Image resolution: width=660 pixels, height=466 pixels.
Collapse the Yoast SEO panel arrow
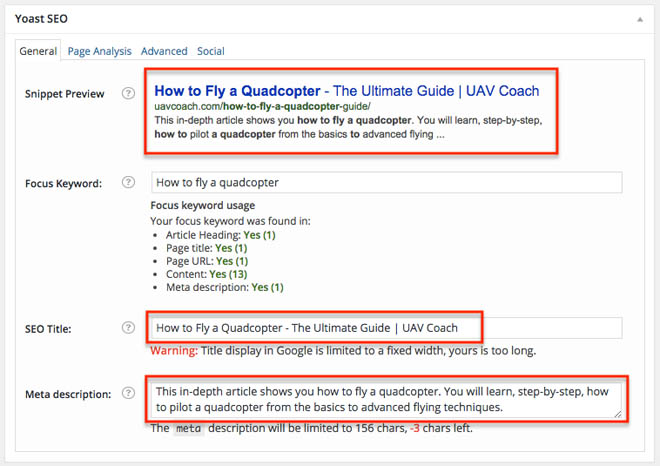pos(640,19)
